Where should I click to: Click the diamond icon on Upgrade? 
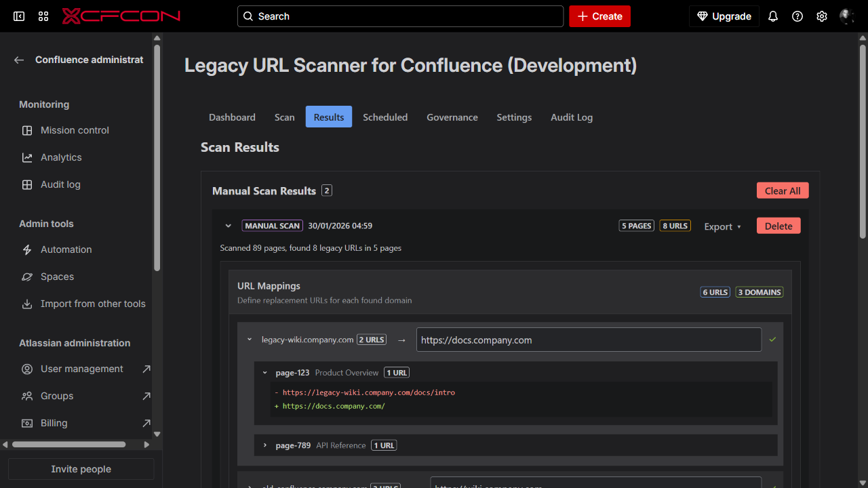703,16
